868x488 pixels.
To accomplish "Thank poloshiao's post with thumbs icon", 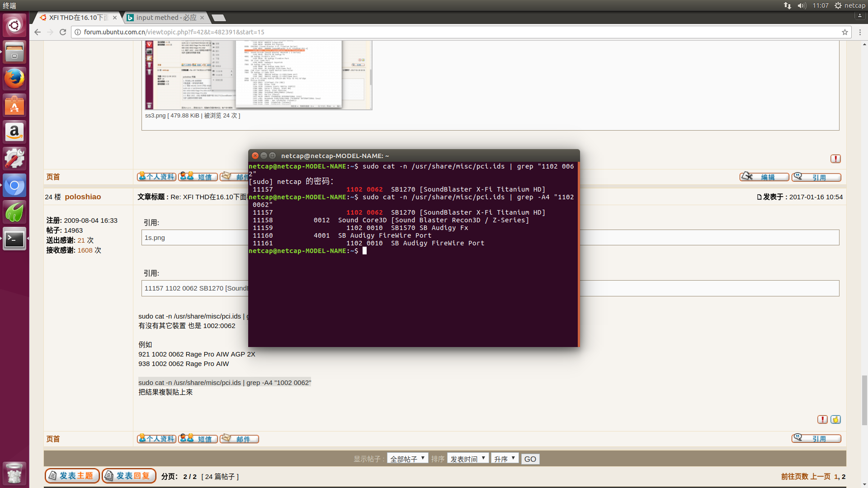I will click(x=835, y=419).
